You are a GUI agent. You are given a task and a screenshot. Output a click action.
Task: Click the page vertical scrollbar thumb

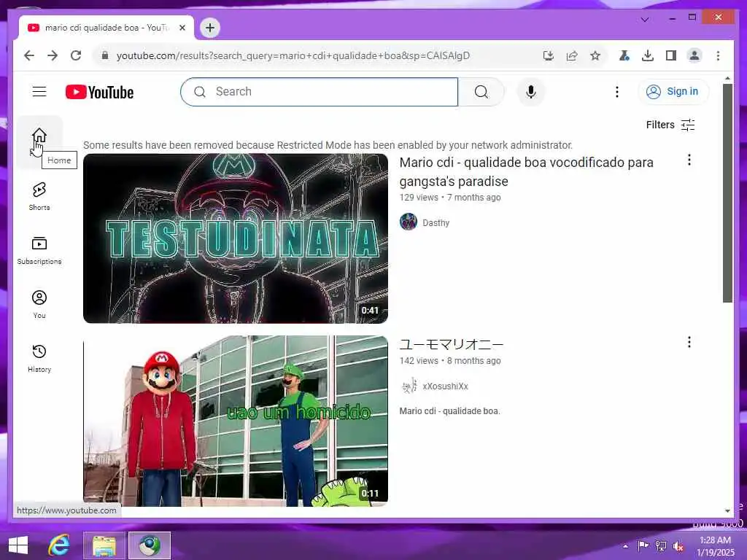[x=727, y=192]
